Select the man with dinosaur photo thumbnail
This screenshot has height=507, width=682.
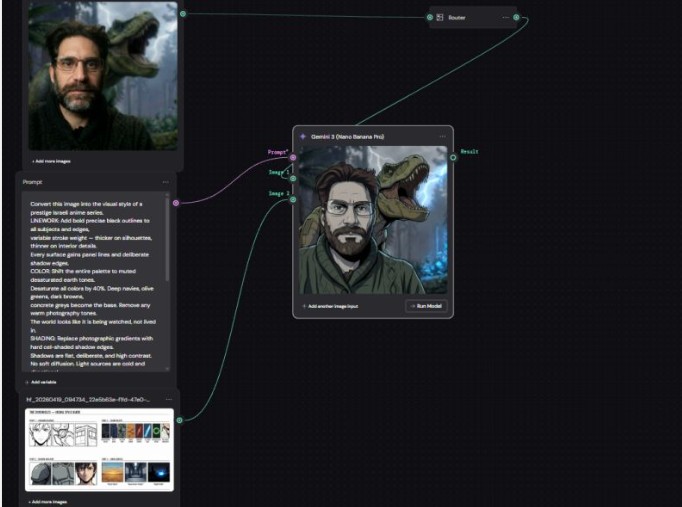click(103, 76)
